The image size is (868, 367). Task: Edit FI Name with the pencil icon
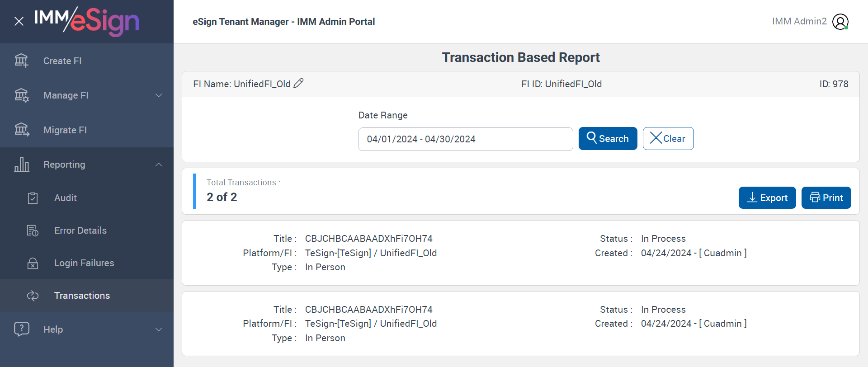(x=298, y=84)
